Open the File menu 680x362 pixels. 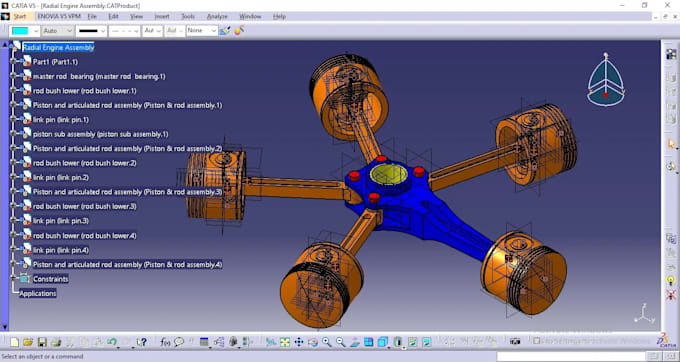[x=92, y=16]
